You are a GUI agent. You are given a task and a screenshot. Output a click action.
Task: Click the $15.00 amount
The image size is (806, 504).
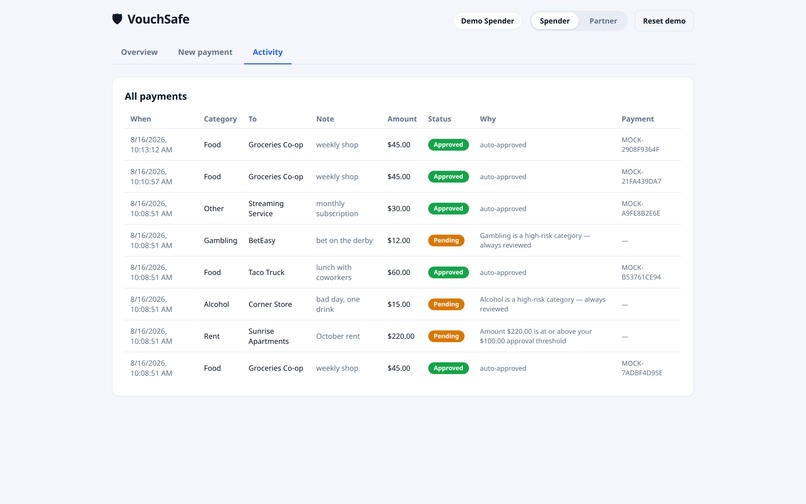[398, 304]
